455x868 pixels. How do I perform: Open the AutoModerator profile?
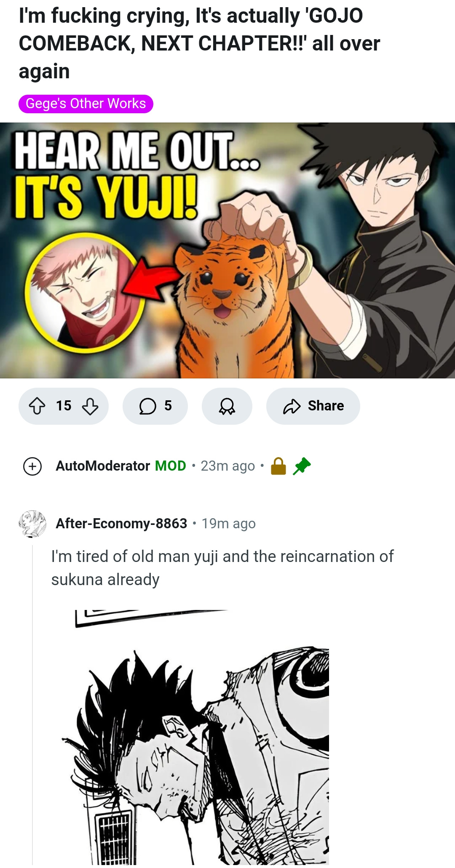103,466
